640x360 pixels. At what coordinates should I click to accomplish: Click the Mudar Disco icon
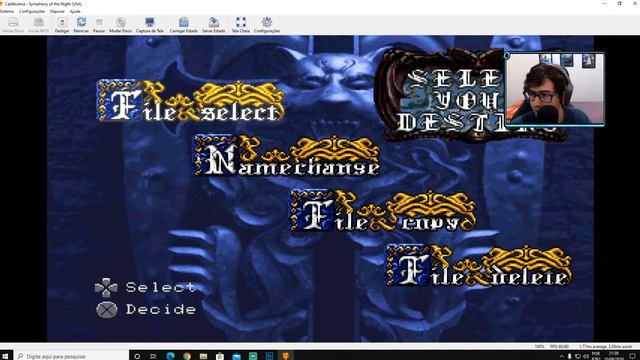120,25
